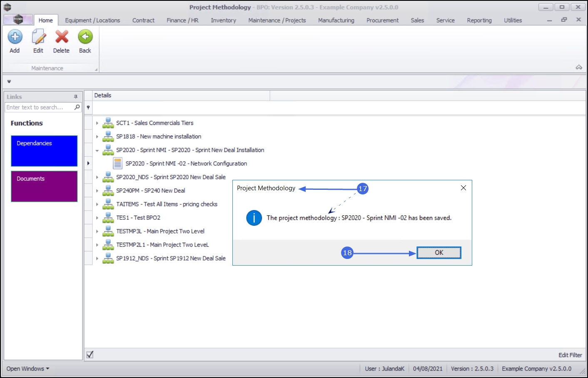Open the Manufacturing tab
Image resolution: width=588 pixels, height=378 pixels.
tap(336, 20)
